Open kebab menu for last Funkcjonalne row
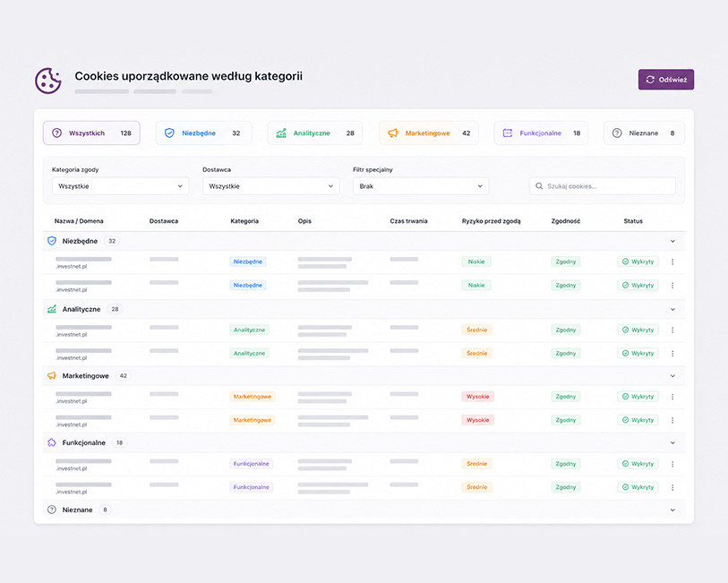 [672, 487]
